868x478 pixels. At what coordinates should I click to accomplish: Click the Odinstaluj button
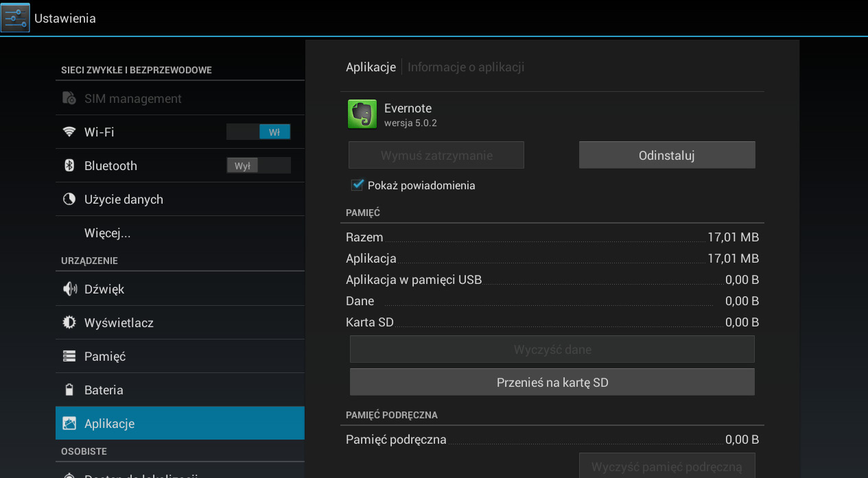[x=667, y=155]
